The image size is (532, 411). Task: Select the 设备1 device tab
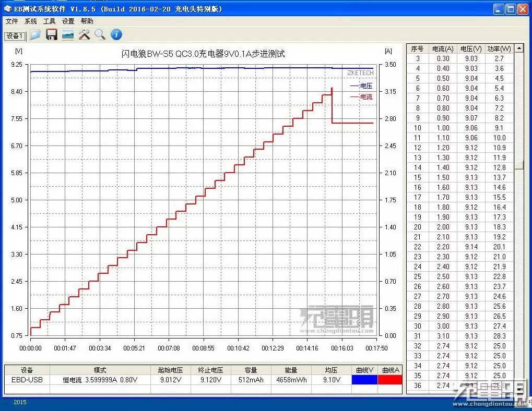(15, 35)
